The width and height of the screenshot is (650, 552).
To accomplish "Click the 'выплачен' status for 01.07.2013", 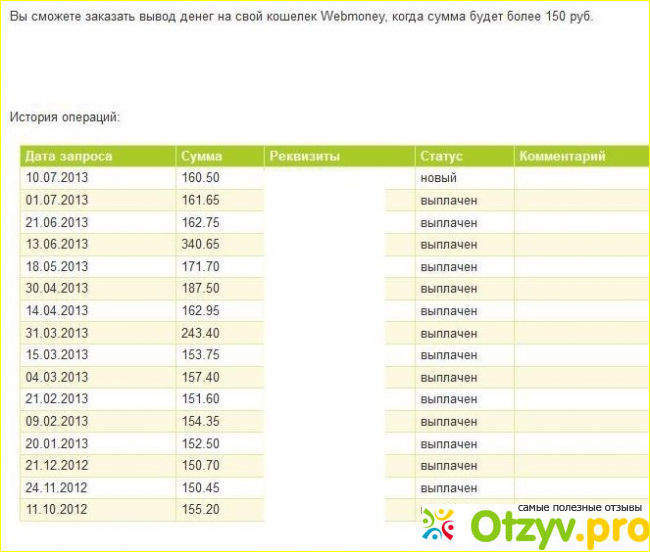I will click(448, 200).
